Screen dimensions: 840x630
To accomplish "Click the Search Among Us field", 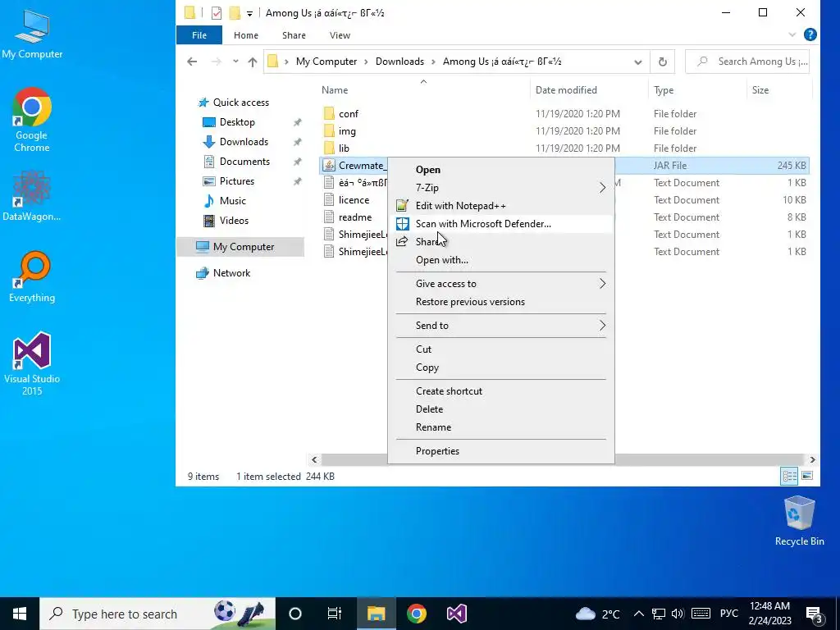I will click(x=748, y=62).
